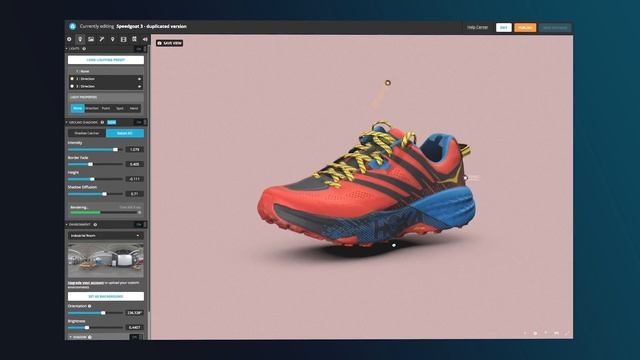Click the Save Settings button

click(555, 27)
